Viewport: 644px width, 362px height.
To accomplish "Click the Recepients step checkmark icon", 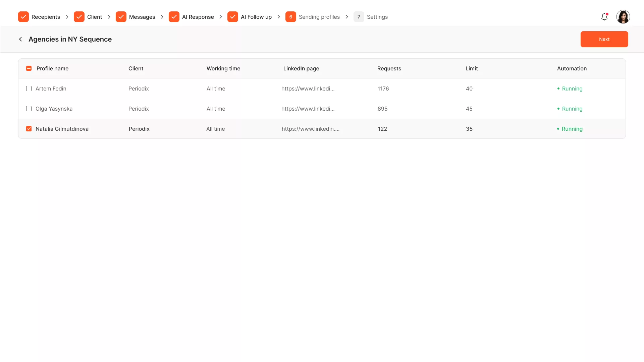I will click(23, 17).
